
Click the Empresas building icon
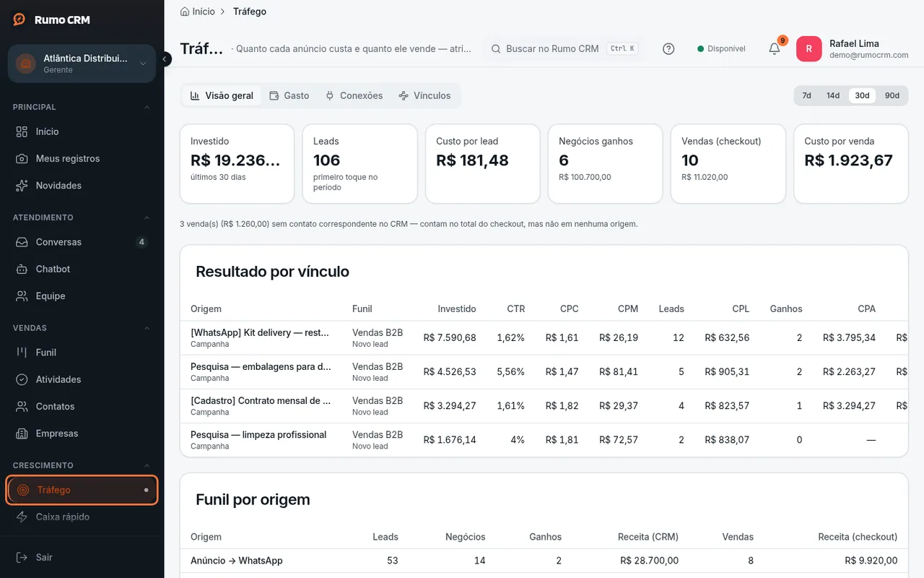pos(22,433)
